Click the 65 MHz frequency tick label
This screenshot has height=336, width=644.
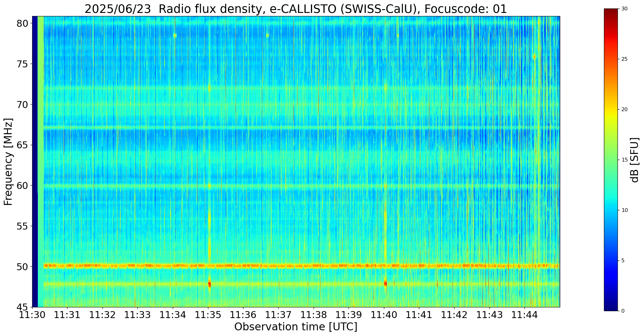(23, 145)
